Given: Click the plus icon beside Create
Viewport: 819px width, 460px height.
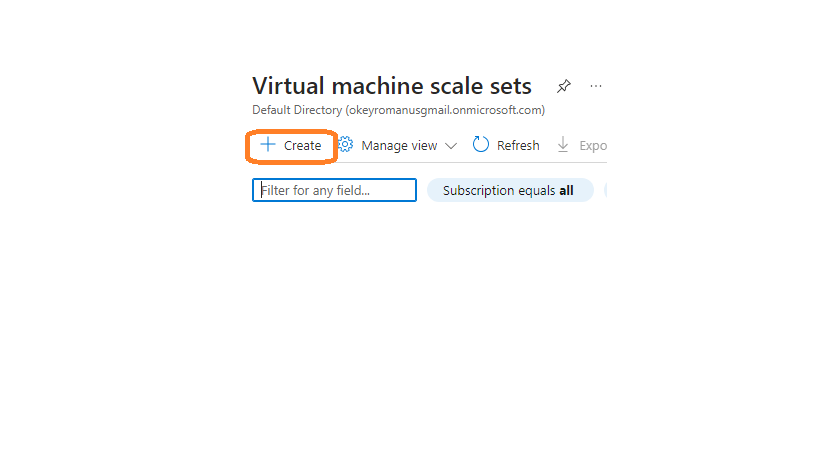Looking at the screenshot, I should pos(268,144).
